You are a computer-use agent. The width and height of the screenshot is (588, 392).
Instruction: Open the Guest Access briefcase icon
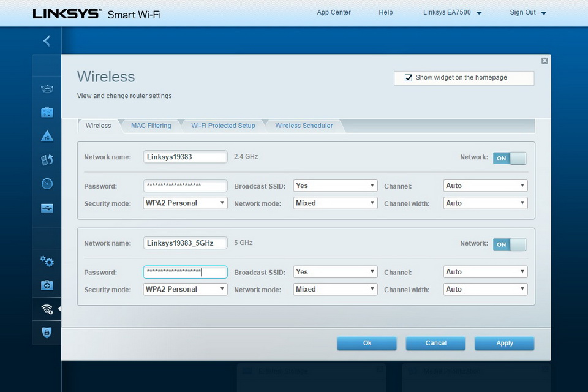tap(47, 112)
